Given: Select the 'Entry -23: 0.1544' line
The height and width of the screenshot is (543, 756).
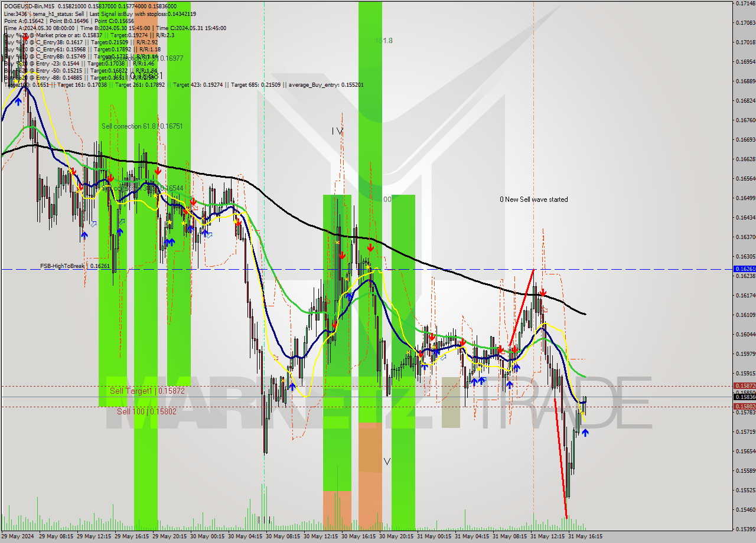Looking at the screenshot, I should (x=79, y=63).
